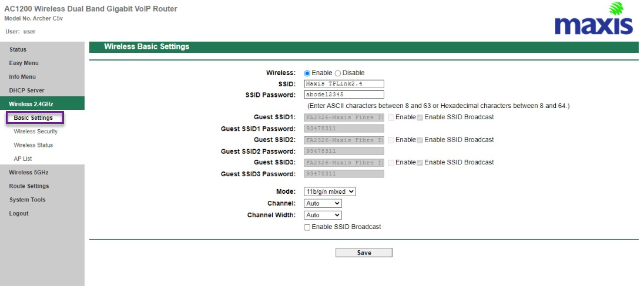This screenshot has height=286, width=644.
Task: Click the AC1200 router title text
Action: pos(90,9)
